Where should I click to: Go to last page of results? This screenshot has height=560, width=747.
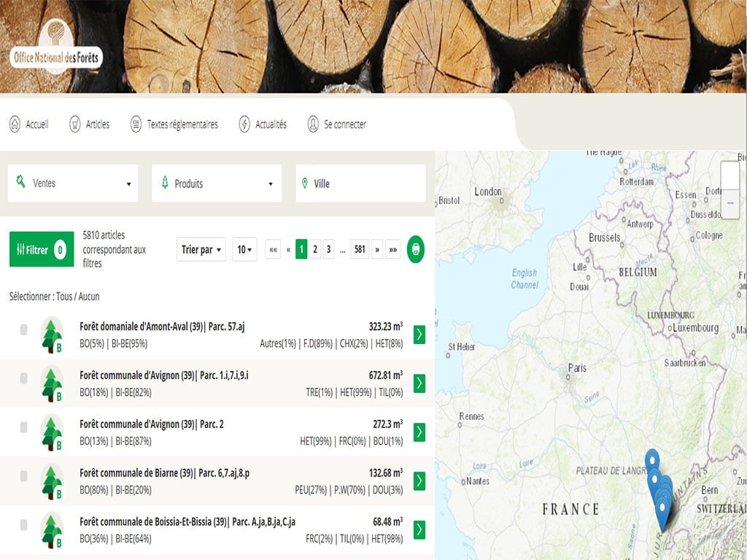tap(393, 249)
